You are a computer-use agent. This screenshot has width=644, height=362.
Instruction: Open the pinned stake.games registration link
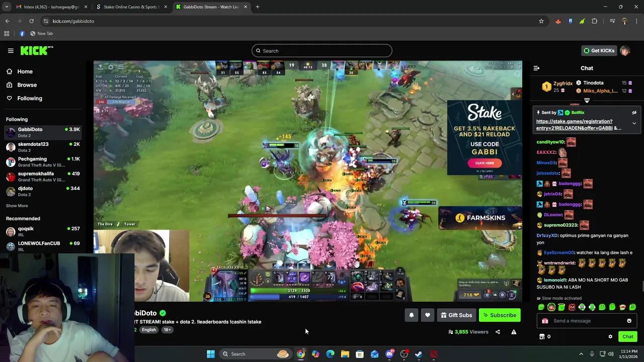point(579,125)
